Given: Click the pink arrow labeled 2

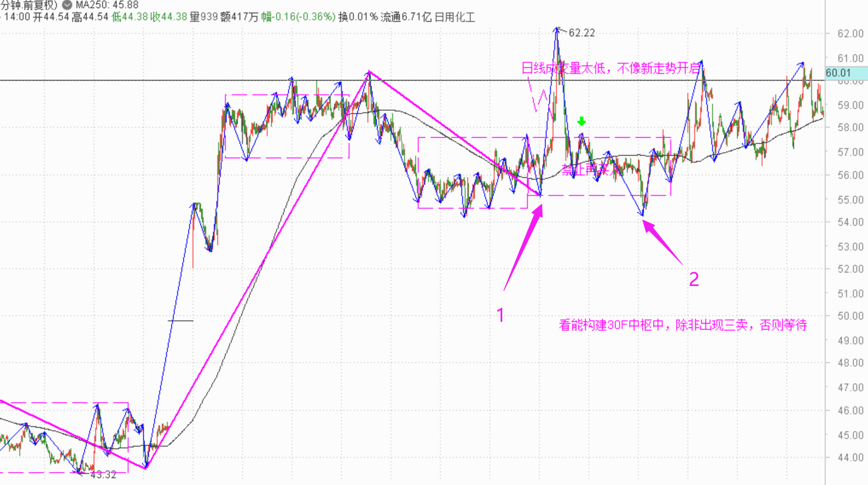Looking at the screenshot, I should [662, 242].
